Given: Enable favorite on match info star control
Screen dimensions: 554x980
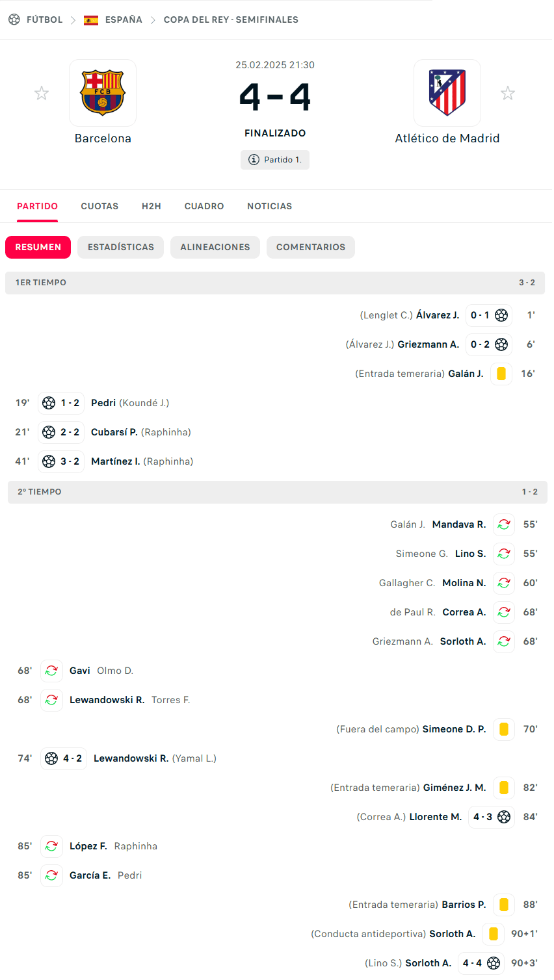Looking at the screenshot, I should click(x=42, y=93).
